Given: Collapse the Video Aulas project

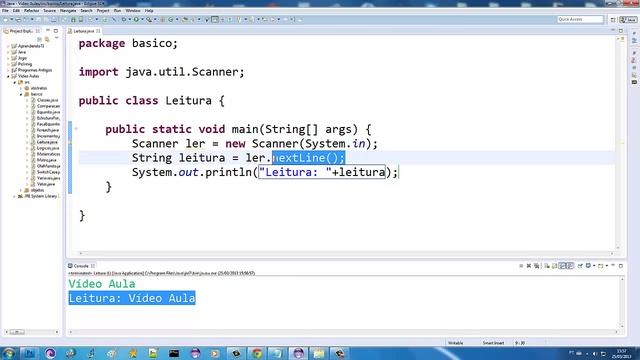Looking at the screenshot, I should 8,76.
